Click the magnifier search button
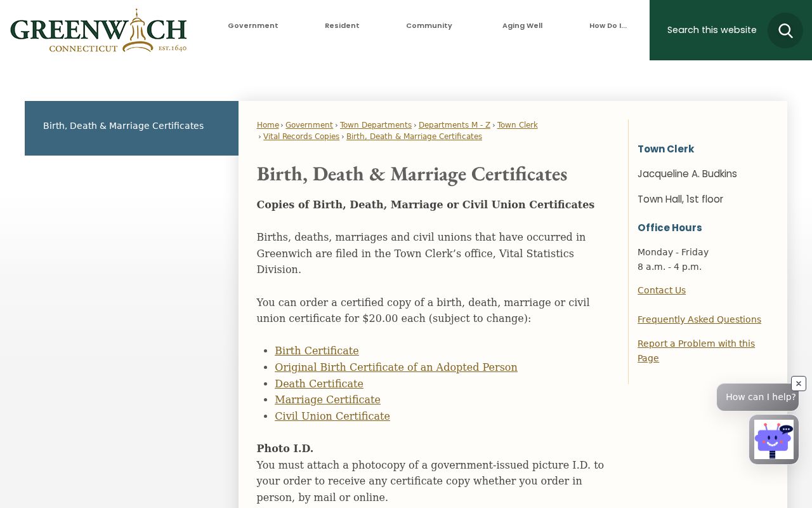The height and width of the screenshot is (508, 812). (785, 30)
